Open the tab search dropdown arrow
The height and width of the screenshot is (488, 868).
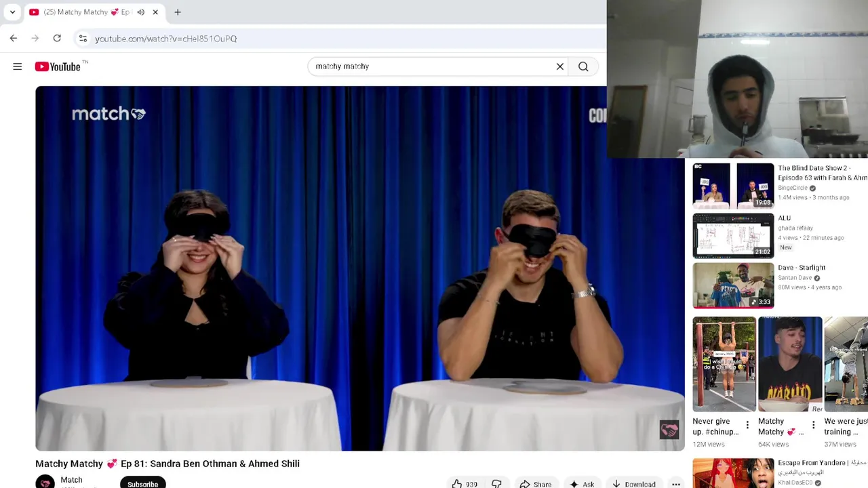(12, 12)
